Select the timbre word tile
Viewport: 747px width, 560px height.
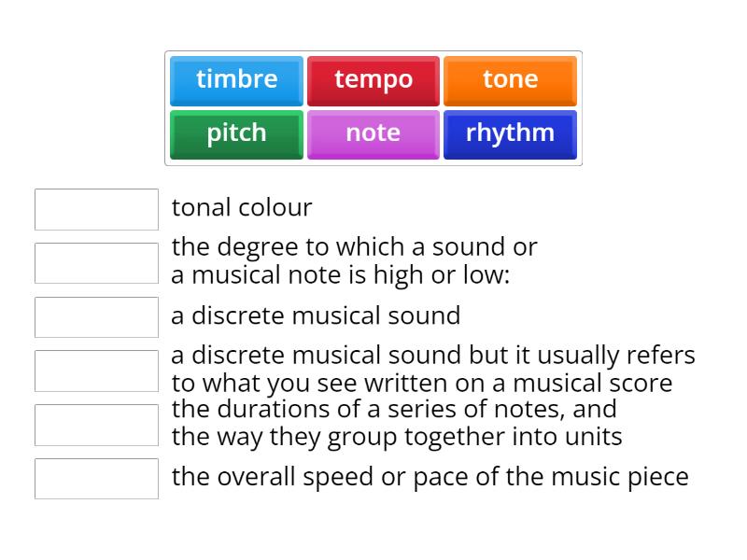point(235,80)
